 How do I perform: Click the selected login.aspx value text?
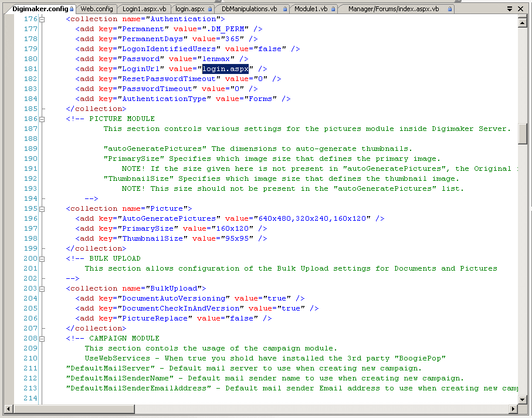226,69
